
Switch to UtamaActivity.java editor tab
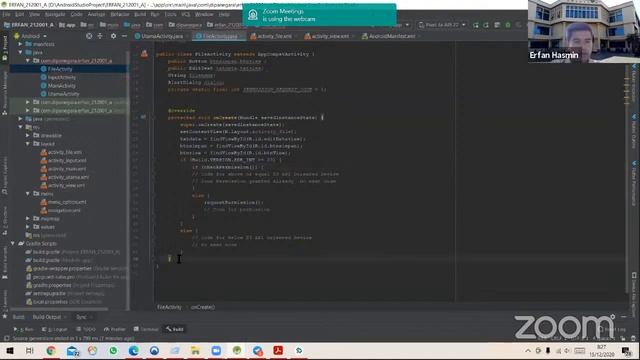(162, 36)
